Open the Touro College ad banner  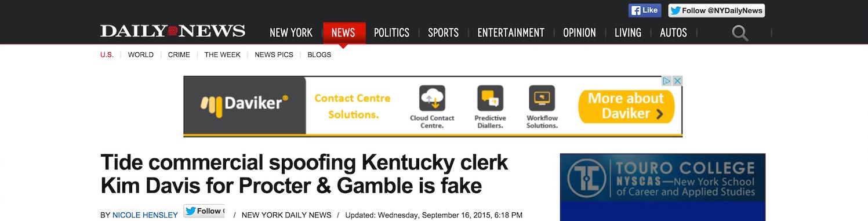click(x=663, y=187)
